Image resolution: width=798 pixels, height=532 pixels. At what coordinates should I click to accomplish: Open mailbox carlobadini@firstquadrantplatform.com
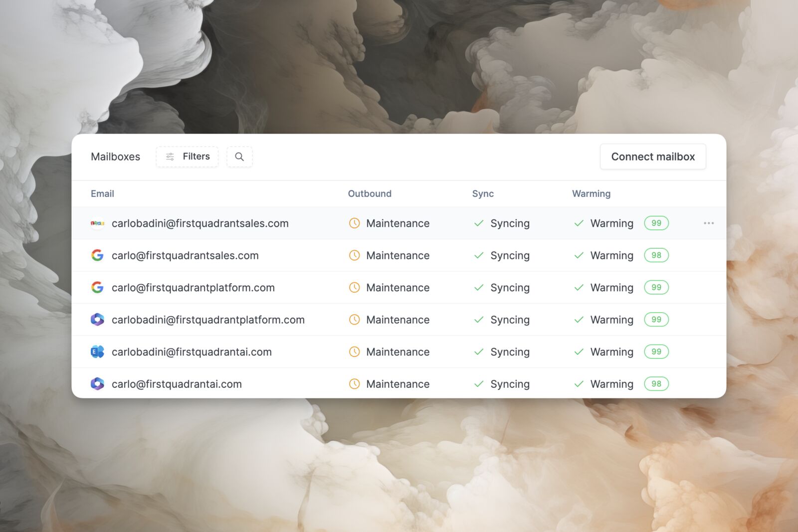coord(208,320)
